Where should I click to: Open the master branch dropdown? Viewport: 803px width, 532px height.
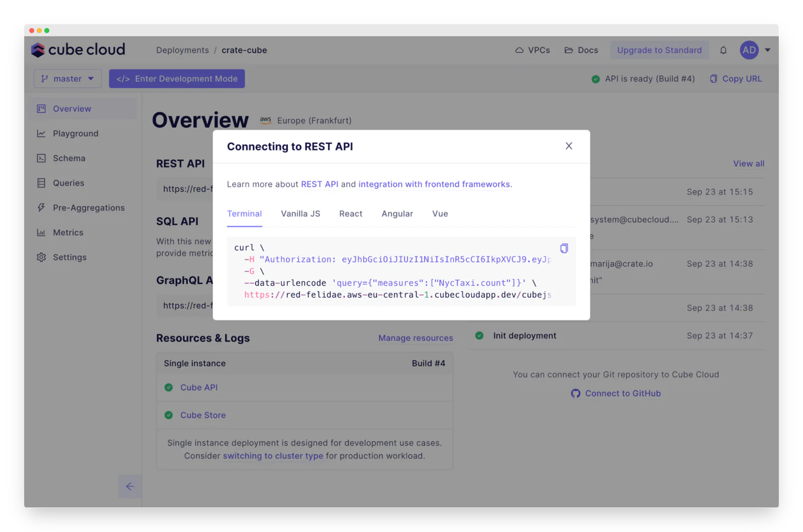(x=68, y=79)
